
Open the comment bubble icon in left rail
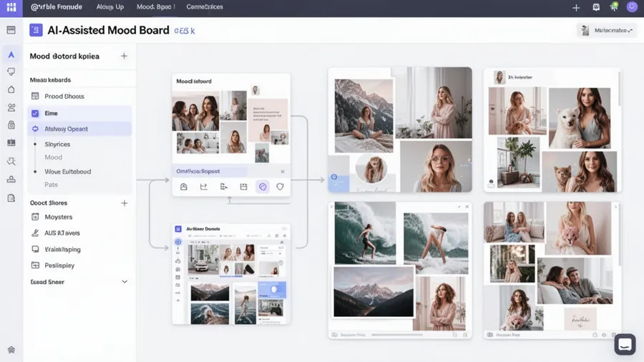click(11, 72)
